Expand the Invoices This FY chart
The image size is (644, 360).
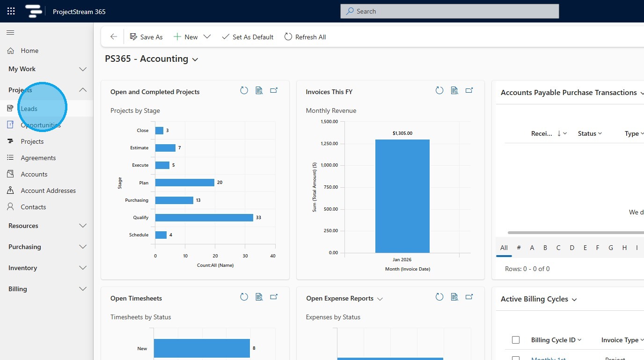pos(469,91)
